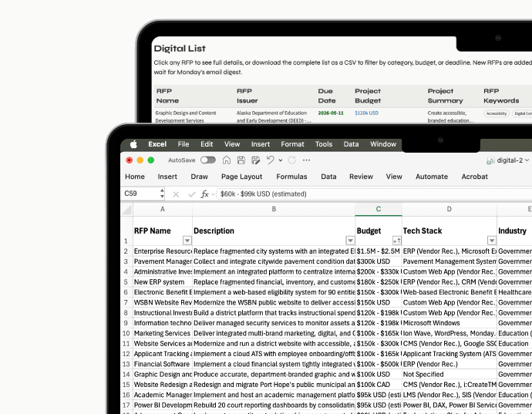Click the Save floppy disk icon
The height and width of the screenshot is (414, 532).
click(241, 160)
